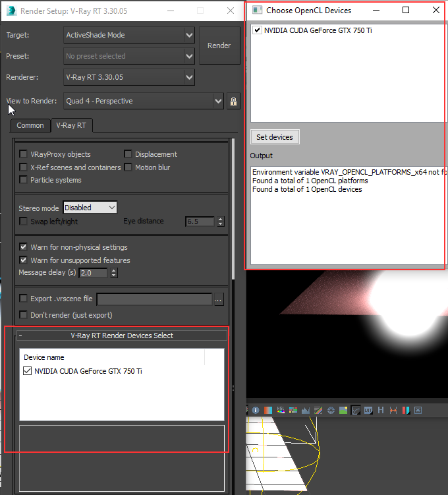
Task: Enable Export .vrscene file checkbox
Action: 23,298
